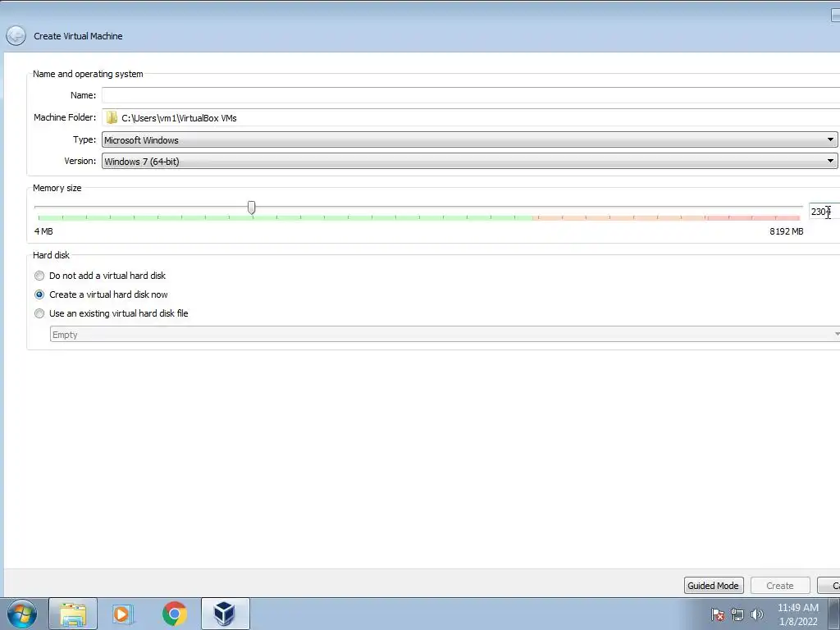Open the Type dropdown showing Microsoft Windows
The height and width of the screenshot is (630, 840).
pos(470,139)
